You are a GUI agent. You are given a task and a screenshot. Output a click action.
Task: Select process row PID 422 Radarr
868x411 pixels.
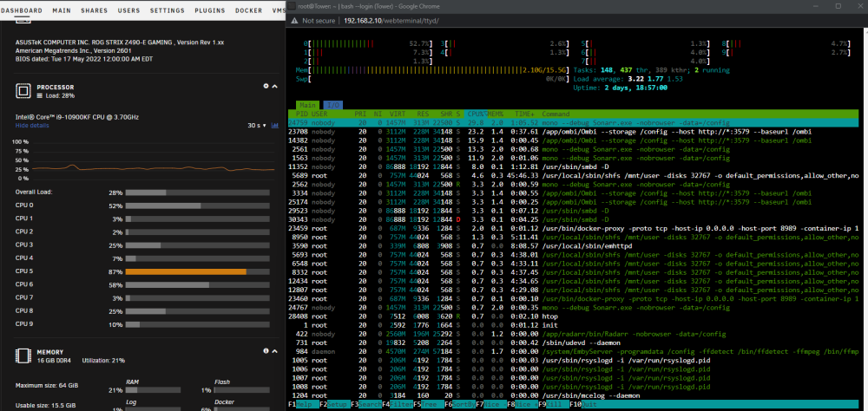click(574, 334)
